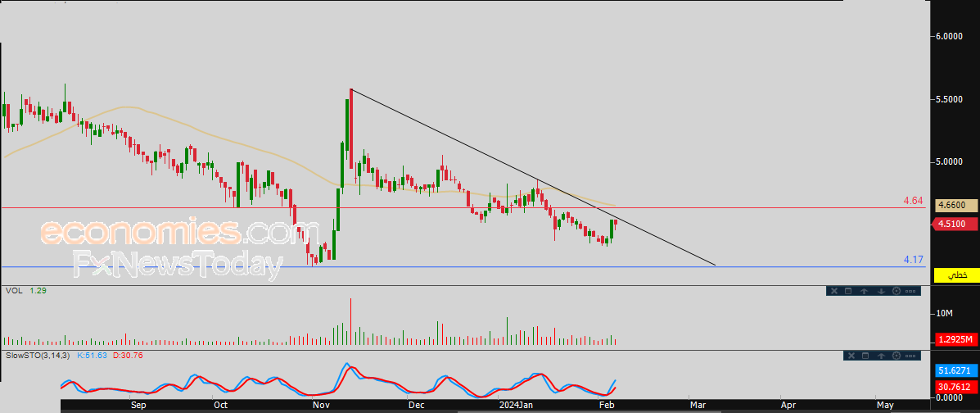The height and width of the screenshot is (413, 980).
Task: Click the blue 4.17 support level label
Action: tap(913, 259)
